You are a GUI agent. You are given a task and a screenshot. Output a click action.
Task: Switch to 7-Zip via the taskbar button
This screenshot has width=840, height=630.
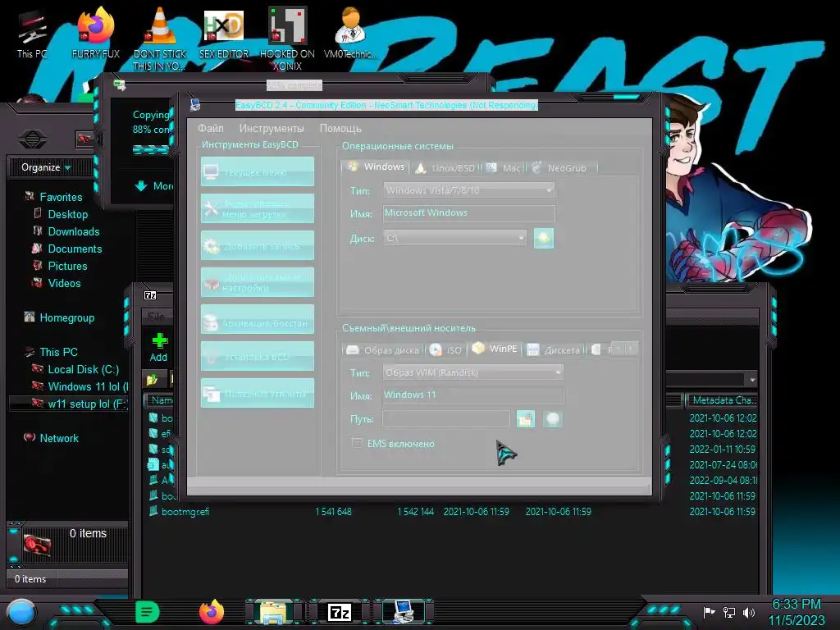[x=339, y=612]
